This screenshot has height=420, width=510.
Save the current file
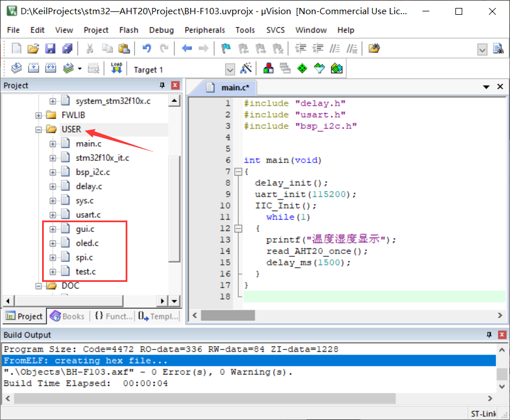pyautogui.click(x=50, y=48)
